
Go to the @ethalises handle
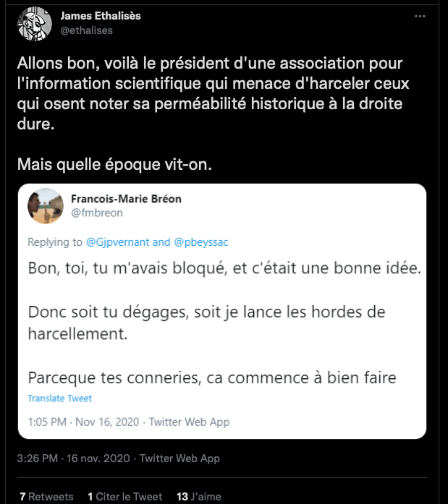(x=88, y=30)
